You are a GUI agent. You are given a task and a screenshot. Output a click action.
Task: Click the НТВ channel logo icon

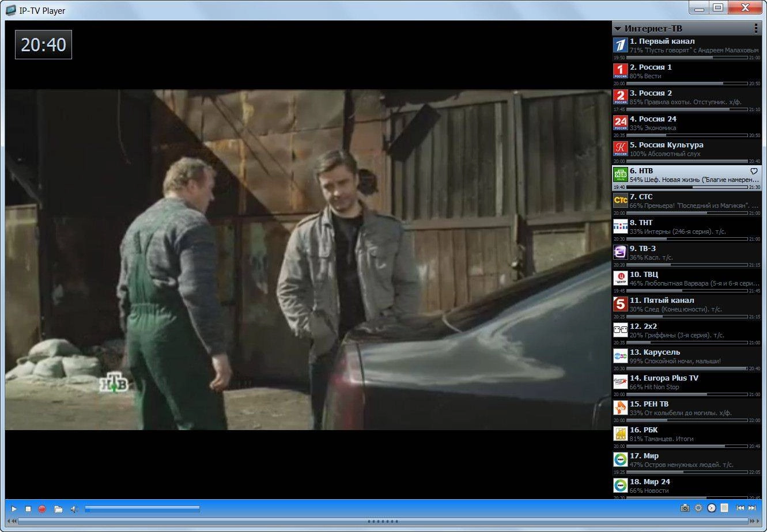(620, 175)
